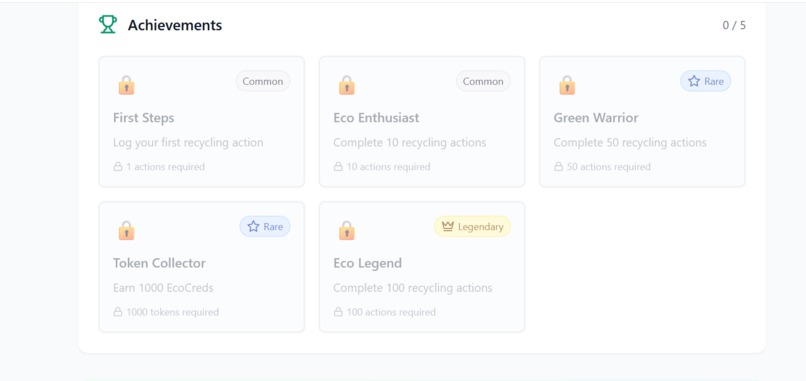Image resolution: width=806 pixels, height=381 pixels.
Task: Click the '50 actions required' text
Action: (x=609, y=167)
